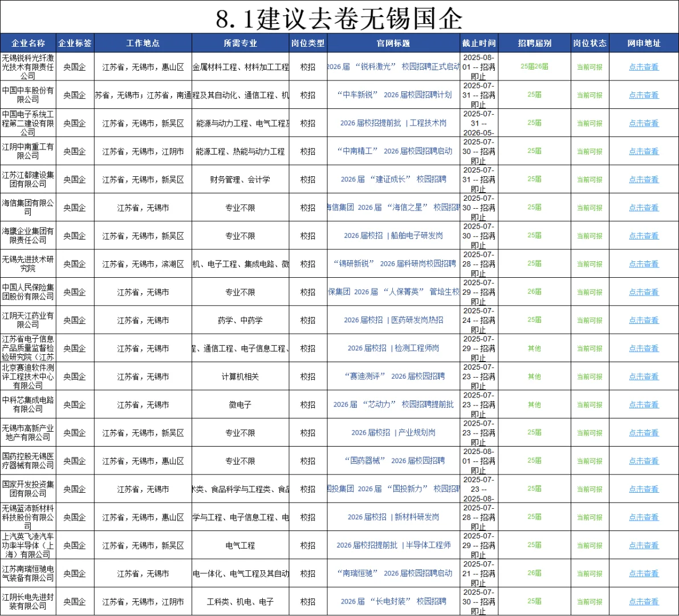
Task: Open 点击查看 link for 海鹰企业集团 row
Action: point(644,236)
